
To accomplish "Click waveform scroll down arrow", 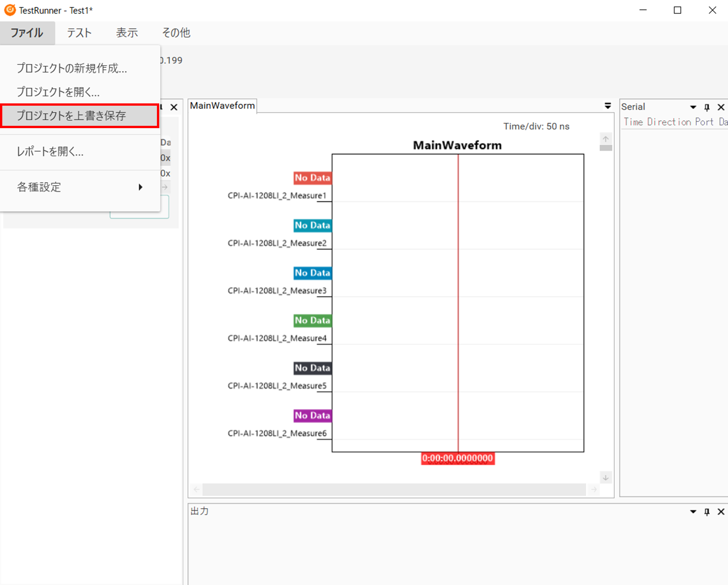I will (x=606, y=477).
